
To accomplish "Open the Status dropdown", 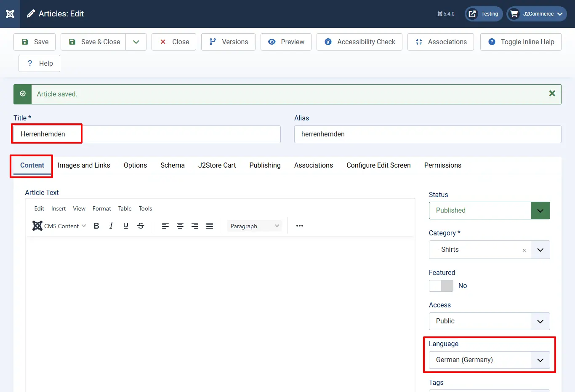I will click(x=490, y=211).
